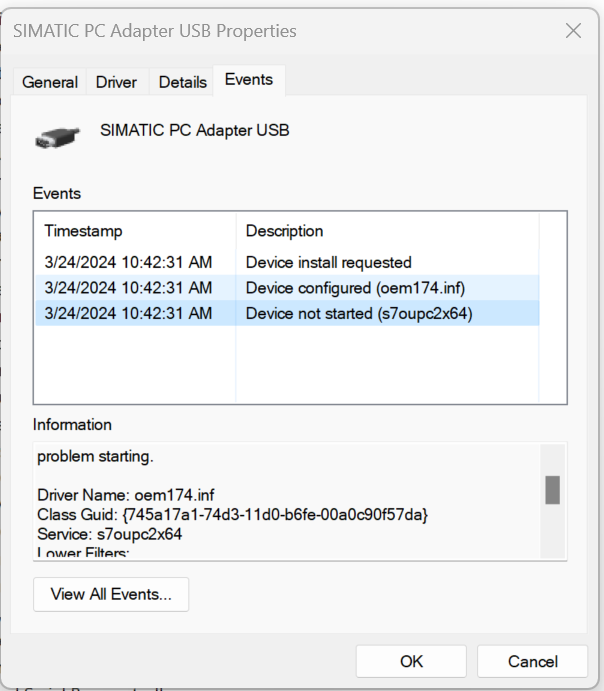Image resolution: width=604 pixels, height=691 pixels.
Task: Click the Class Guid line in Information
Action: tap(232, 514)
